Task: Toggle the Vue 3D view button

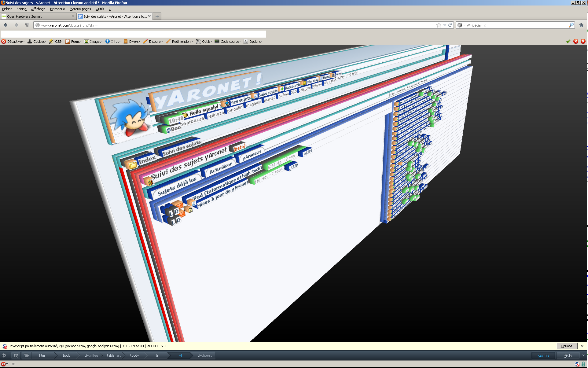Action: tap(543, 356)
